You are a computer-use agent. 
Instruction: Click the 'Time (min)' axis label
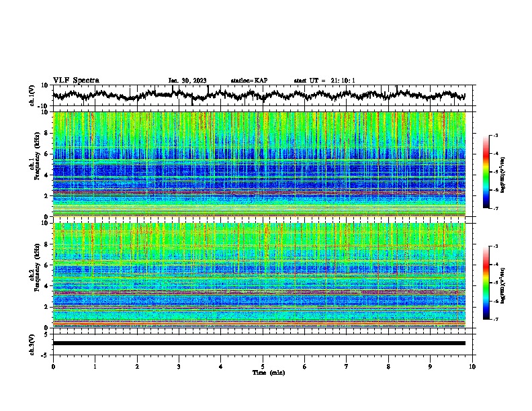tap(269, 373)
